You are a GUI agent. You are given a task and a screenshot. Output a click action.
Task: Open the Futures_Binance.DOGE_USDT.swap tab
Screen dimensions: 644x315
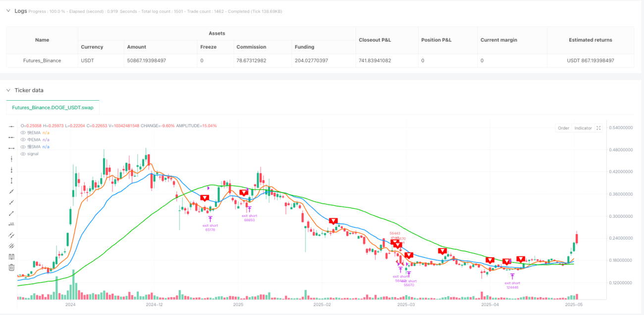[x=52, y=107]
